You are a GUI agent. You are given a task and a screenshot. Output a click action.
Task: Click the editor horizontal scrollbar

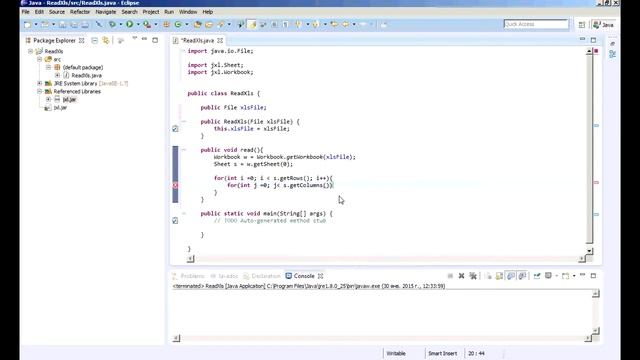pyautogui.click(x=386, y=259)
